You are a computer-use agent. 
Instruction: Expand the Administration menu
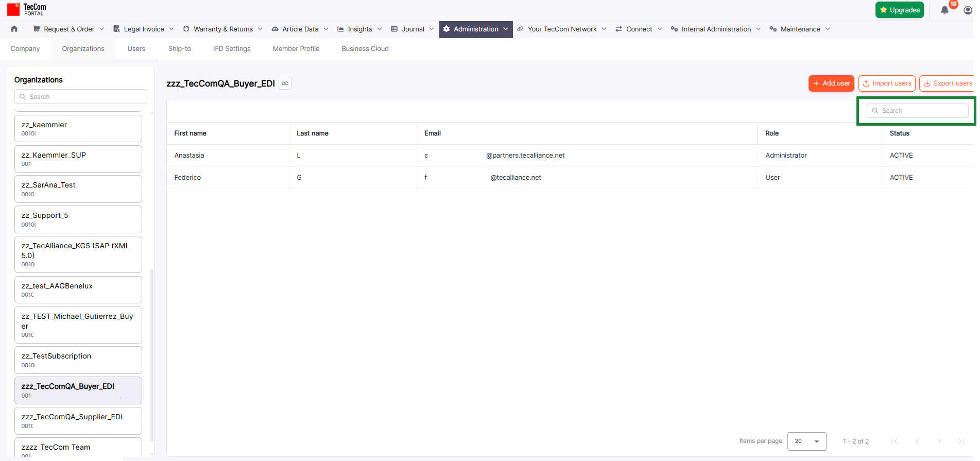(x=476, y=29)
